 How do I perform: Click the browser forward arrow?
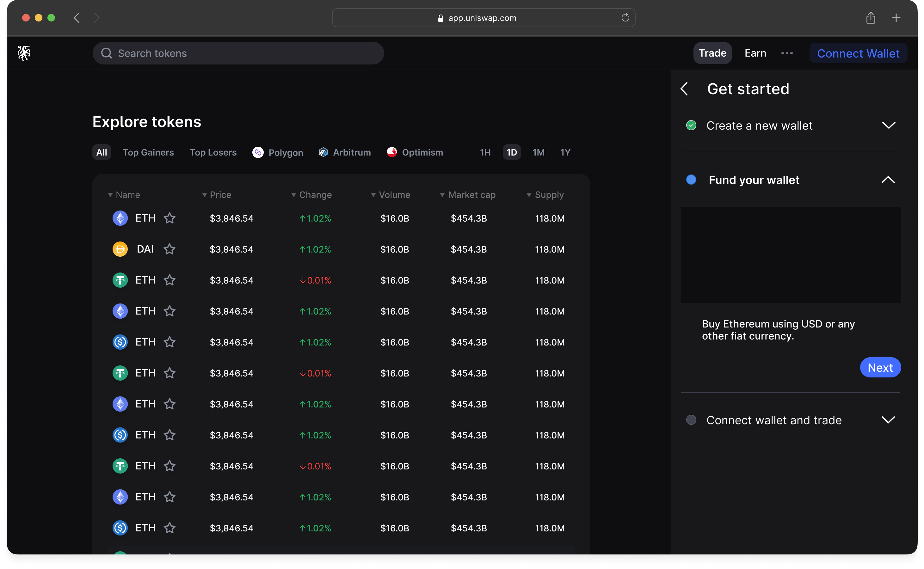97,18
